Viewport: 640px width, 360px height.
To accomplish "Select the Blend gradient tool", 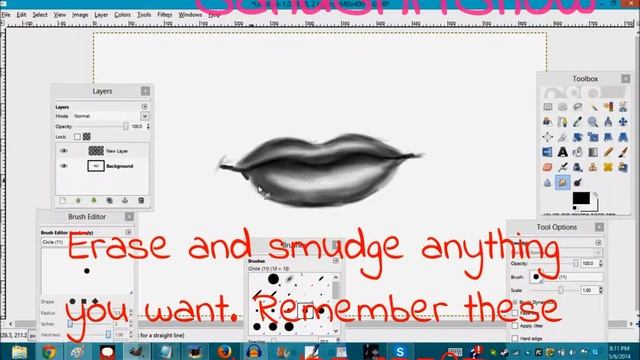I will click(593, 152).
